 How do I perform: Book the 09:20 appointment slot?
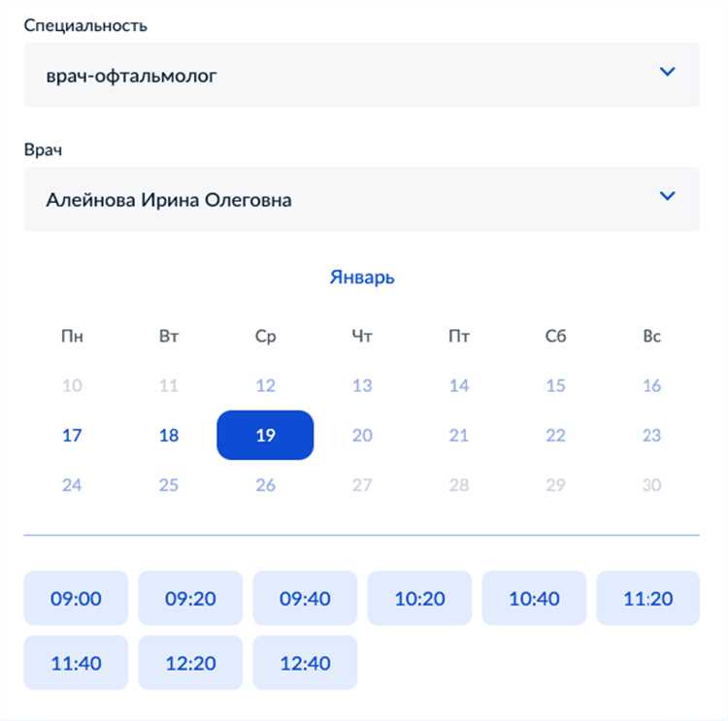[190, 599]
